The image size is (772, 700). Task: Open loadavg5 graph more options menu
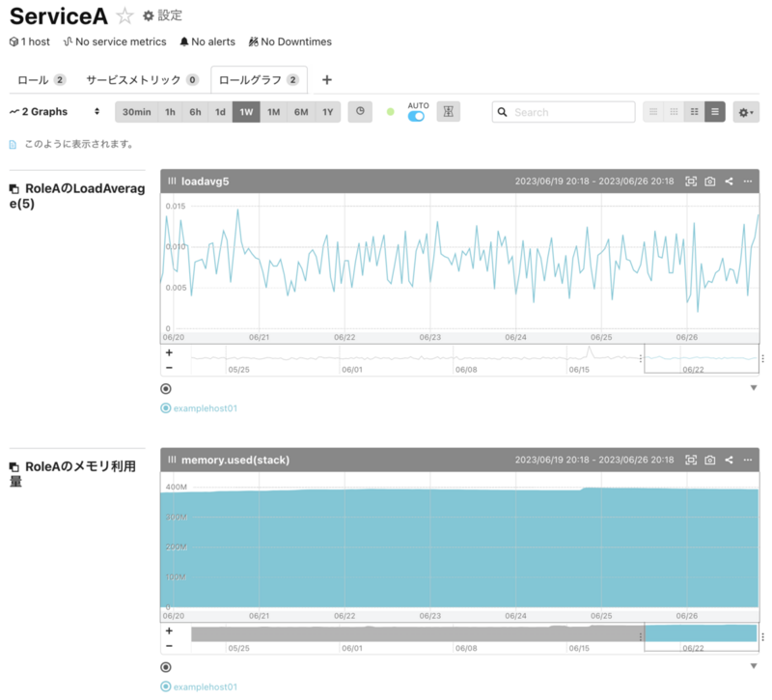tap(747, 182)
